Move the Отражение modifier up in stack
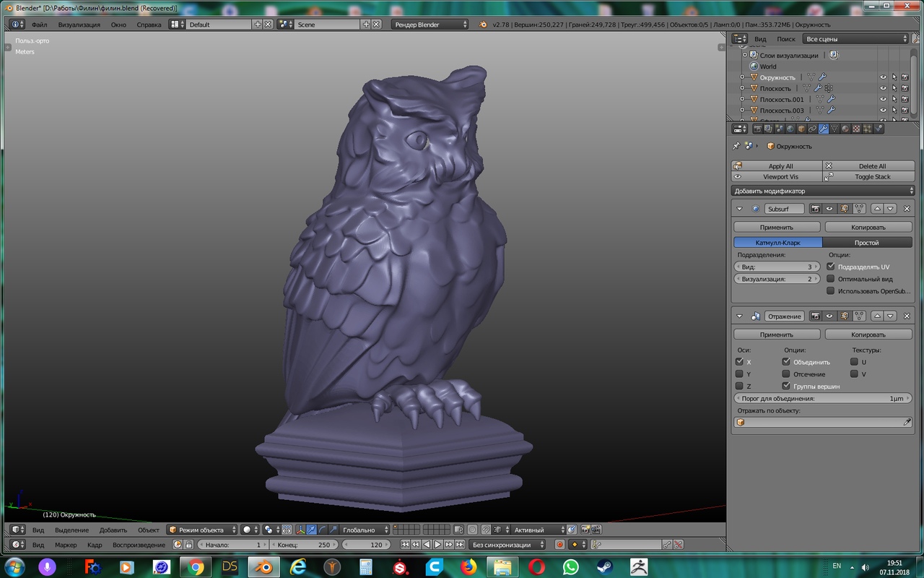Viewport: 924px width, 578px height. point(877,316)
